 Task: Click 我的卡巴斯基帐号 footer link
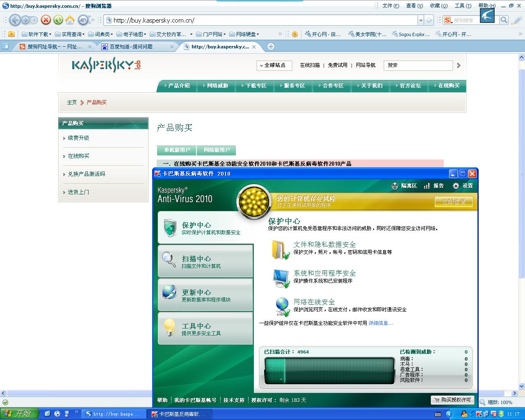click(195, 400)
